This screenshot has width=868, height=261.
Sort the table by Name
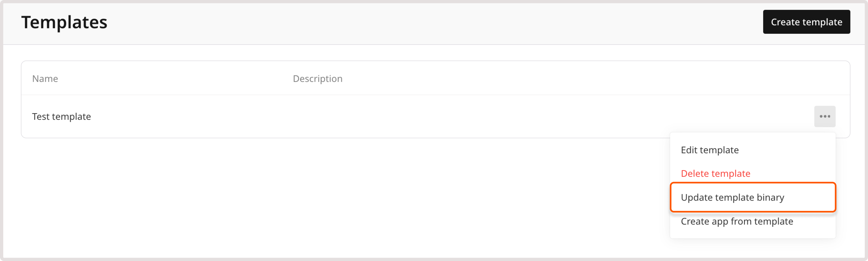pyautogui.click(x=45, y=78)
